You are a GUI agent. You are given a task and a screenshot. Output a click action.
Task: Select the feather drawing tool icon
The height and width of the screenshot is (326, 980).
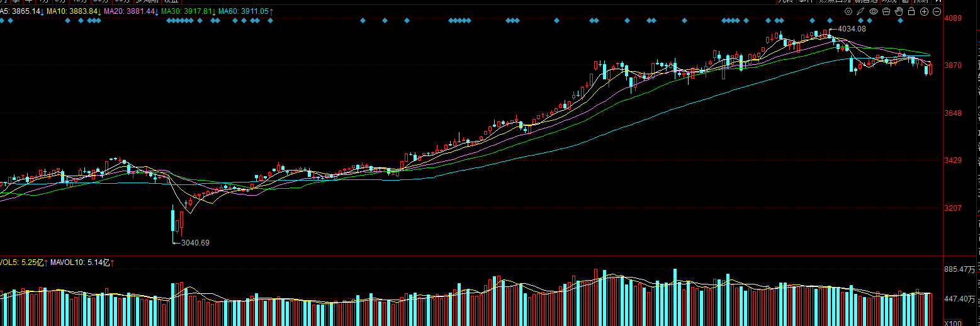click(x=860, y=11)
